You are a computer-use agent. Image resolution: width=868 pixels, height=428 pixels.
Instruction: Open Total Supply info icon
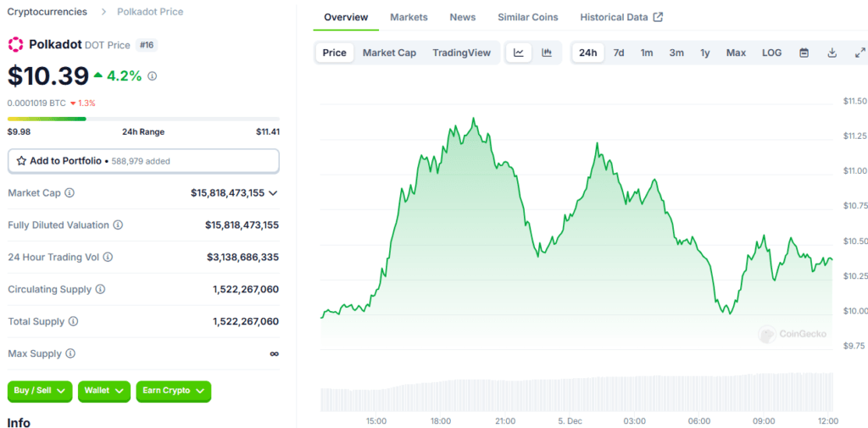pyautogui.click(x=73, y=321)
